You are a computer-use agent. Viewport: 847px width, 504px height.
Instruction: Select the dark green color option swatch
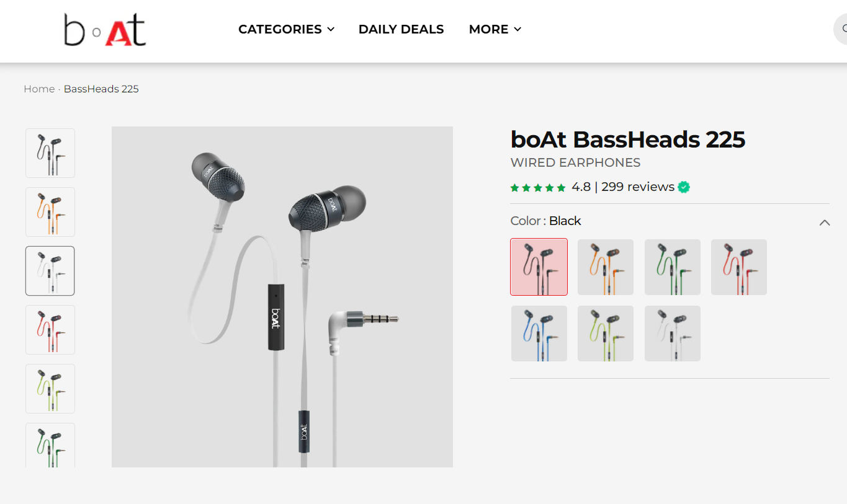point(673,267)
